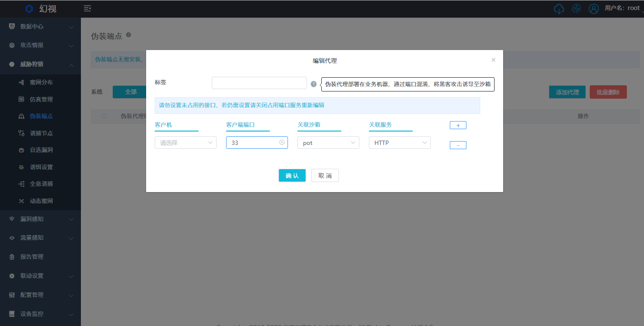The width and height of the screenshot is (644, 326).
Task: Remove the row with the - button
Action: [x=458, y=145]
